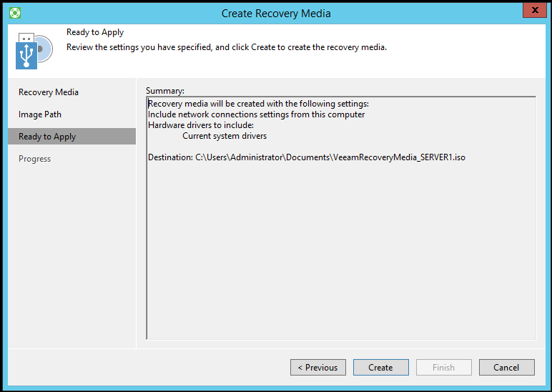Click 'Hardware drivers to include' line
The width and height of the screenshot is (552, 392).
pyautogui.click(x=201, y=125)
